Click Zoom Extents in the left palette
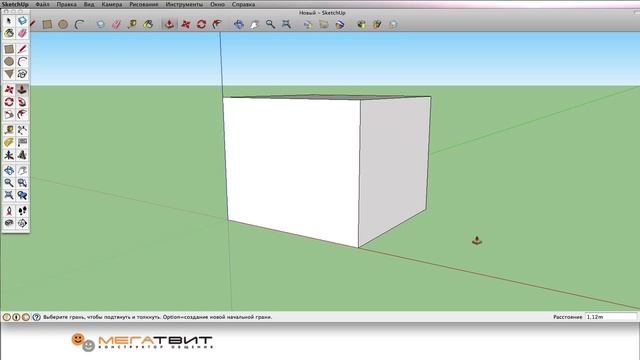 tap(9, 195)
